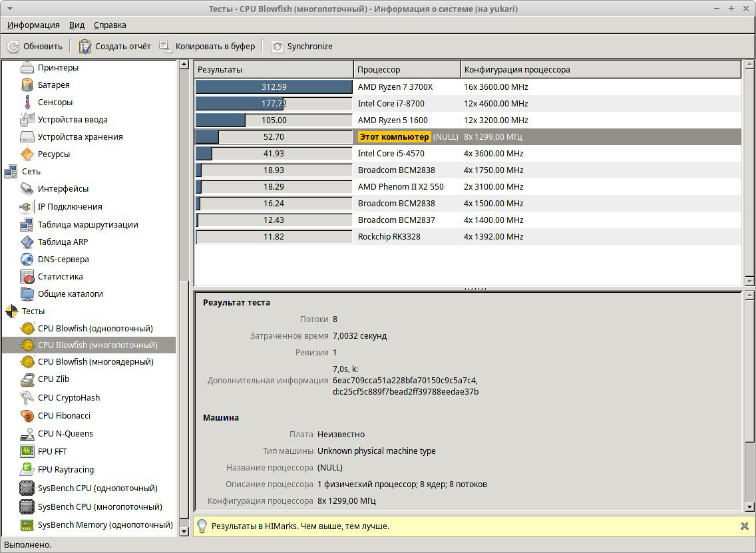Select the Устройства хранения drive icon
Screen dimensions: 756x553
[27, 137]
